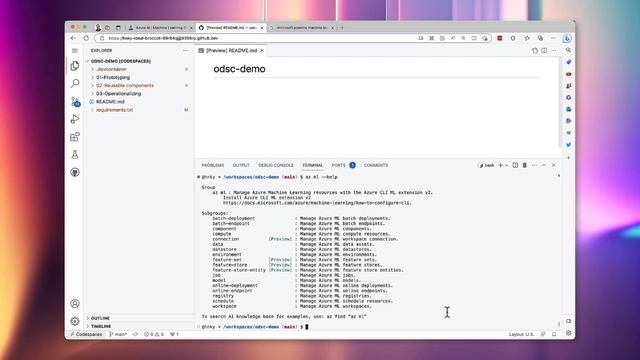640x360 pixels.
Task: Click the forwarded ports indicator in status bar
Action: (174, 334)
